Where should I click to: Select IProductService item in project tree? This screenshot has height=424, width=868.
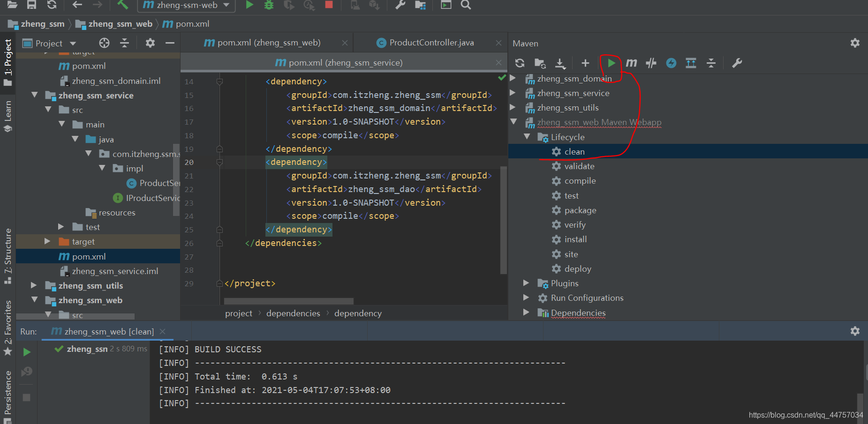146,198
